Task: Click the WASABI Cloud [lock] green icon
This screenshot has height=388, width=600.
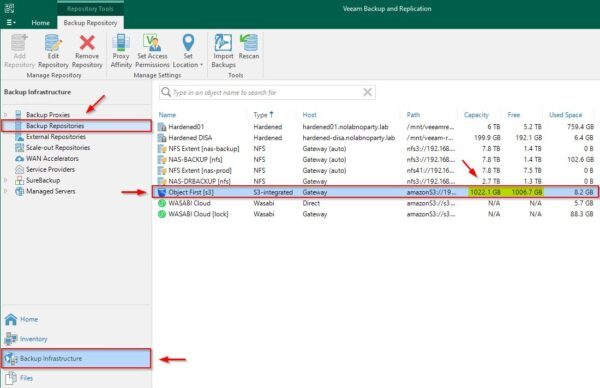Action: (162, 214)
